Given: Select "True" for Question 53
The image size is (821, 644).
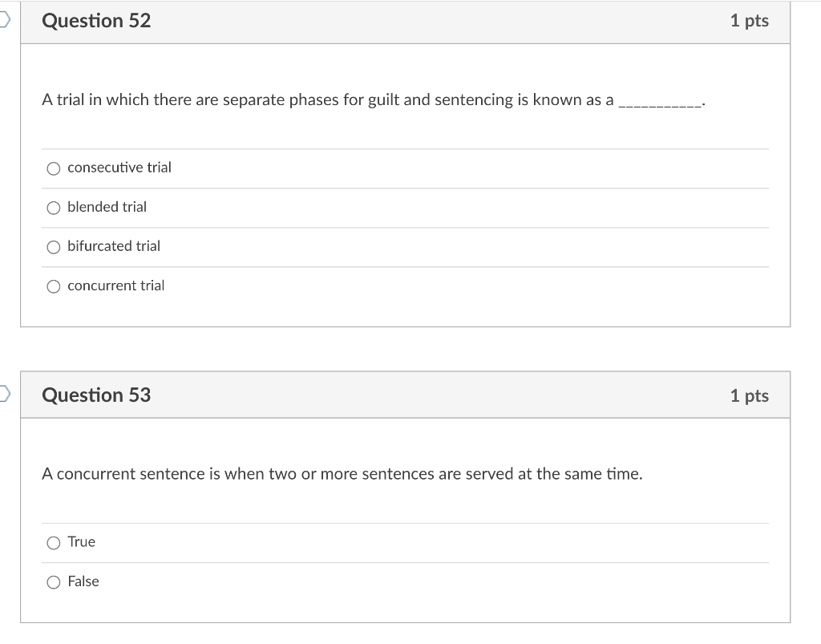Looking at the screenshot, I should tap(53, 543).
